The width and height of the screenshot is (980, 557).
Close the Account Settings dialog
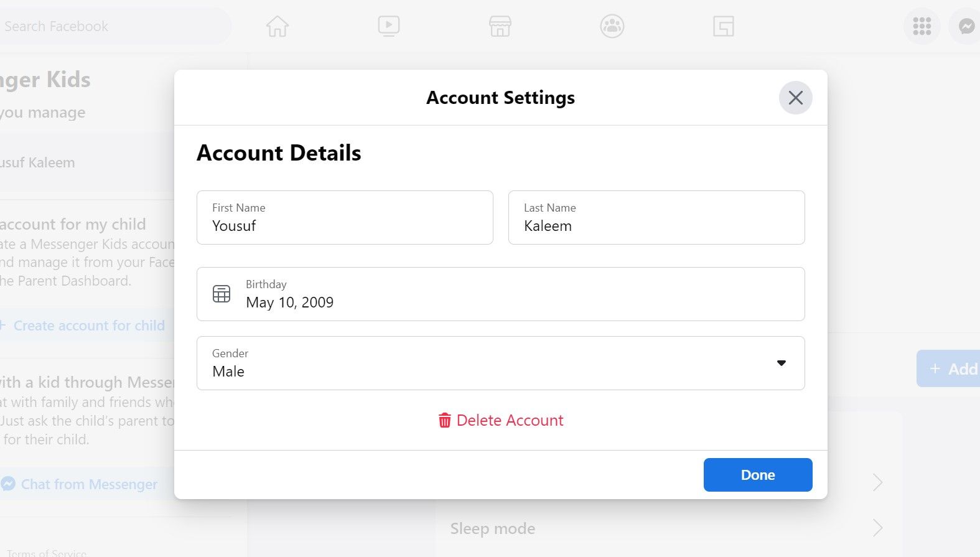tap(795, 98)
